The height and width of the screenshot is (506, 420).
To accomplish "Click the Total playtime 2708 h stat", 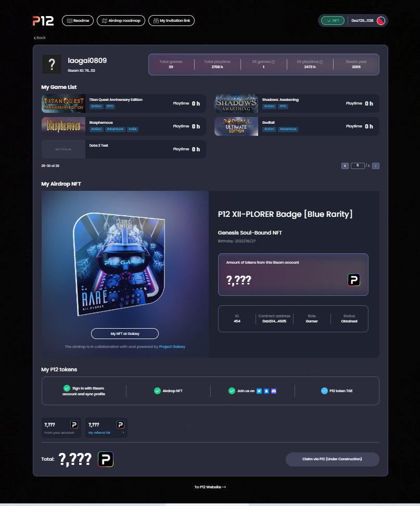I will [217, 64].
